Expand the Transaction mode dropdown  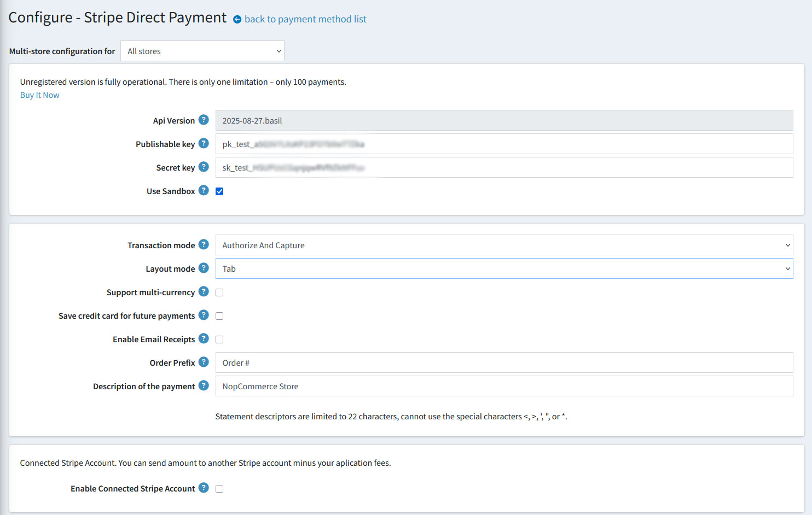coord(504,245)
